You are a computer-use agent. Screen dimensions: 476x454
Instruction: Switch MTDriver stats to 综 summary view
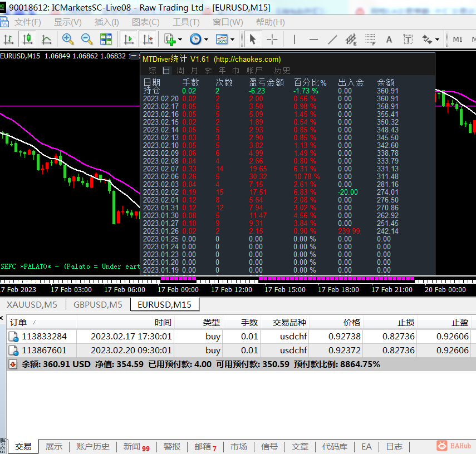click(153, 71)
